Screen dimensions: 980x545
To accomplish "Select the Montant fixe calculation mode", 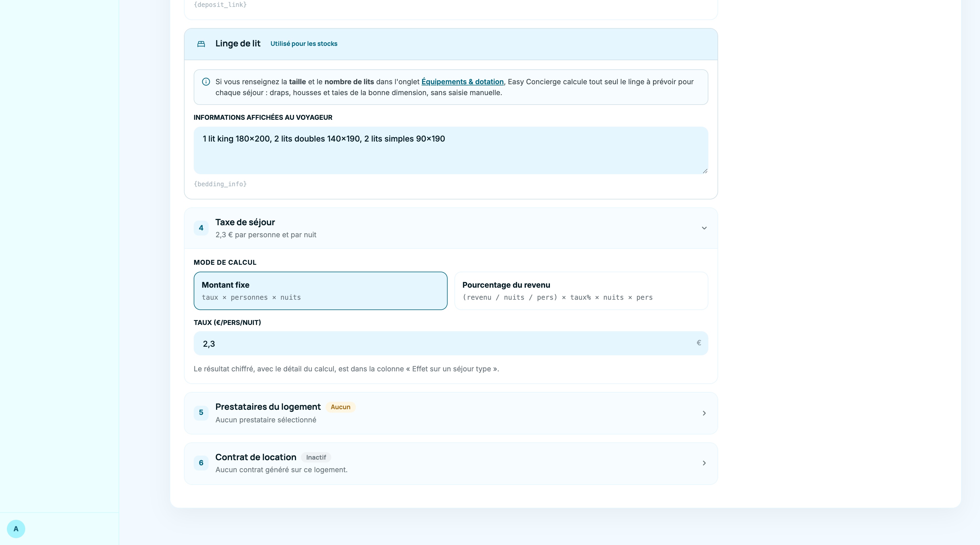I will tap(320, 291).
